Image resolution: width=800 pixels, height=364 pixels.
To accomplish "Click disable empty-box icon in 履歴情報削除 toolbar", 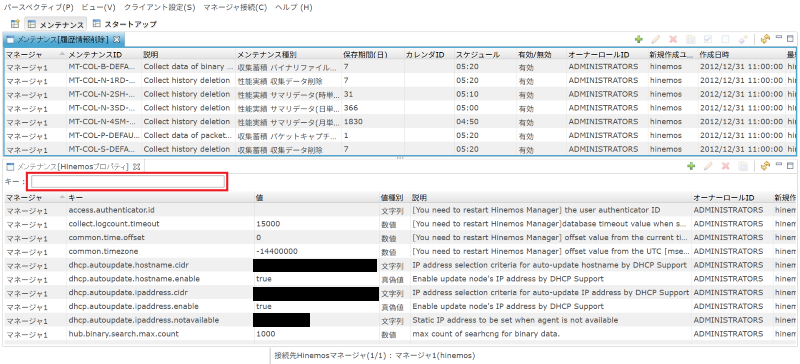I will tap(725, 39).
